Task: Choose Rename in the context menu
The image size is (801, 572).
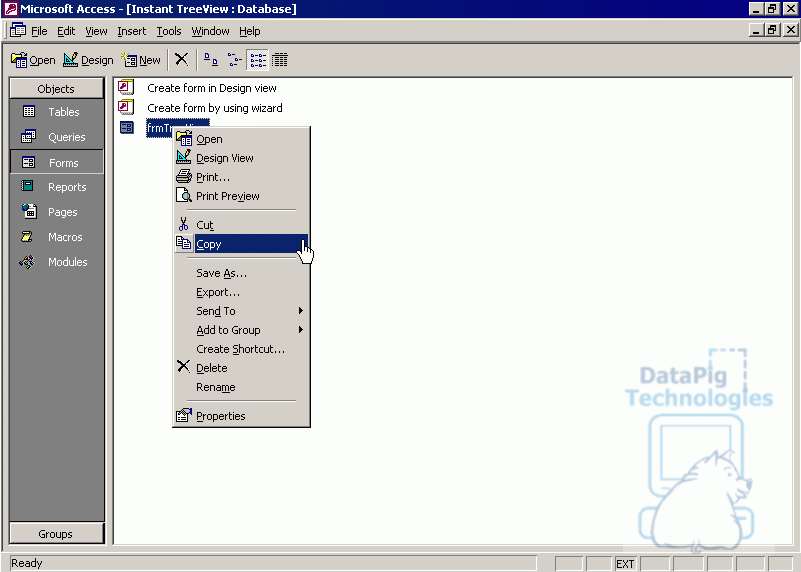Action: [242, 387]
